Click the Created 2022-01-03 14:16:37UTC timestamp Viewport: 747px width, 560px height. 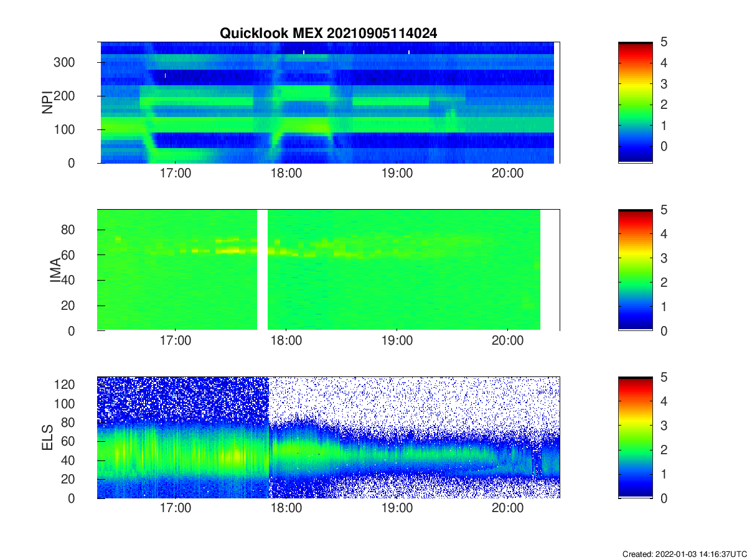click(684, 554)
